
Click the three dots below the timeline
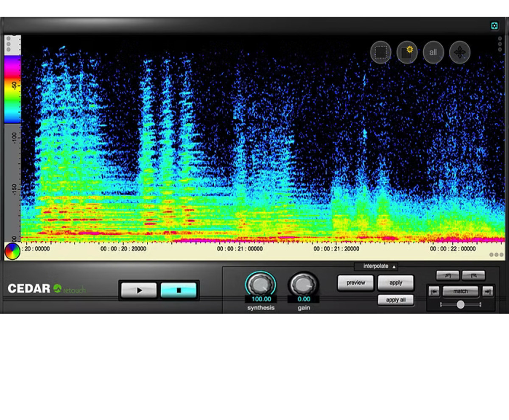click(x=496, y=255)
